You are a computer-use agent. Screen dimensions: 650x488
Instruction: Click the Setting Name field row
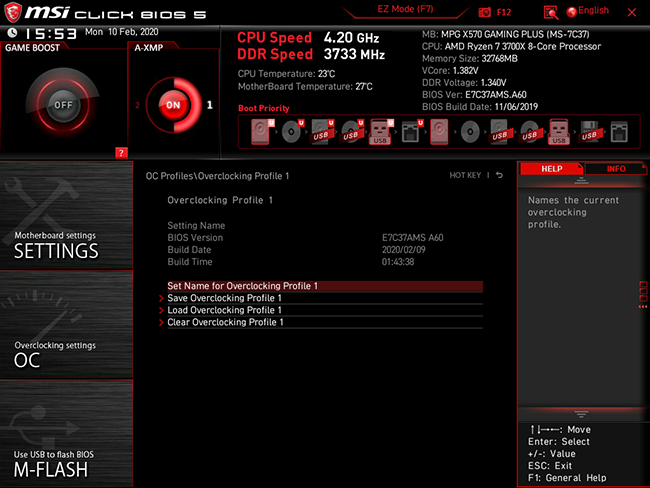pyautogui.click(x=325, y=226)
